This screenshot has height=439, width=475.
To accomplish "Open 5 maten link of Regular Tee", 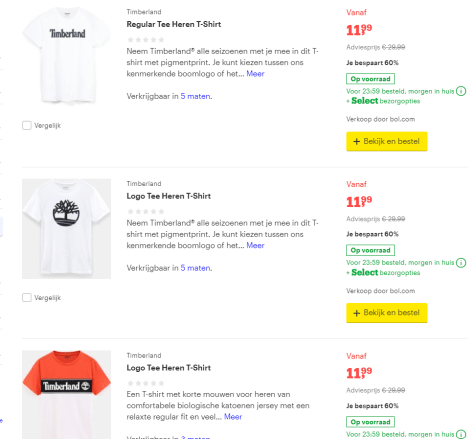I will click(x=196, y=96).
